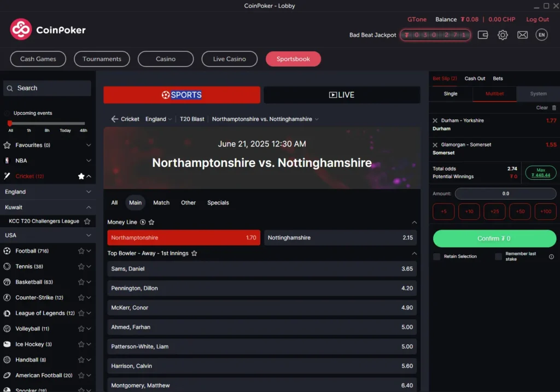Click the bet Amount input field
The height and width of the screenshot is (392, 560).
(505, 194)
